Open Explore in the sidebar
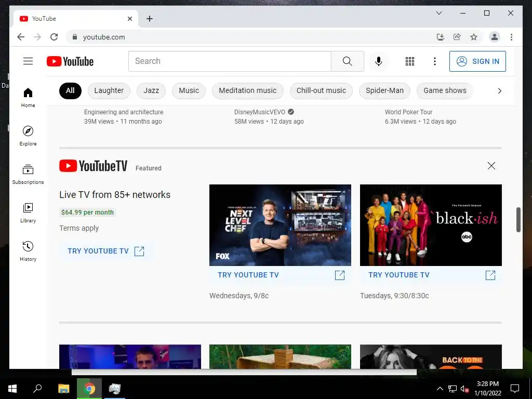The image size is (532, 399). [x=28, y=136]
